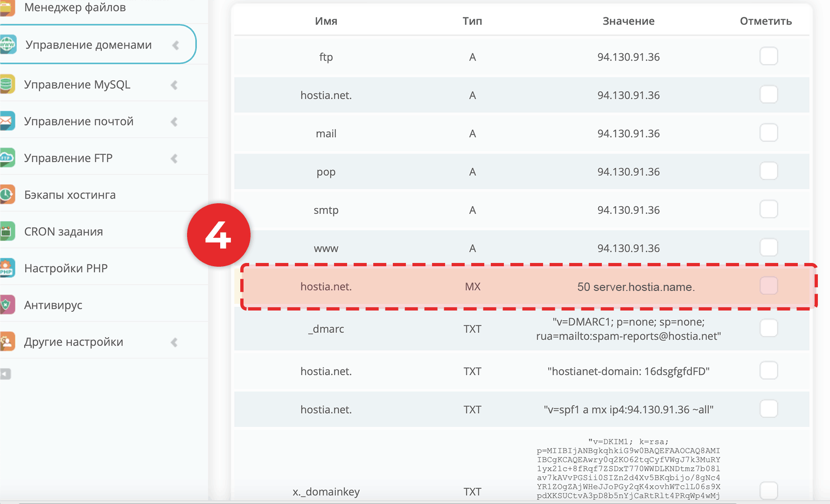This screenshot has width=830, height=504.
Task: Click the v=spf1 TXT value
Action: point(628,410)
